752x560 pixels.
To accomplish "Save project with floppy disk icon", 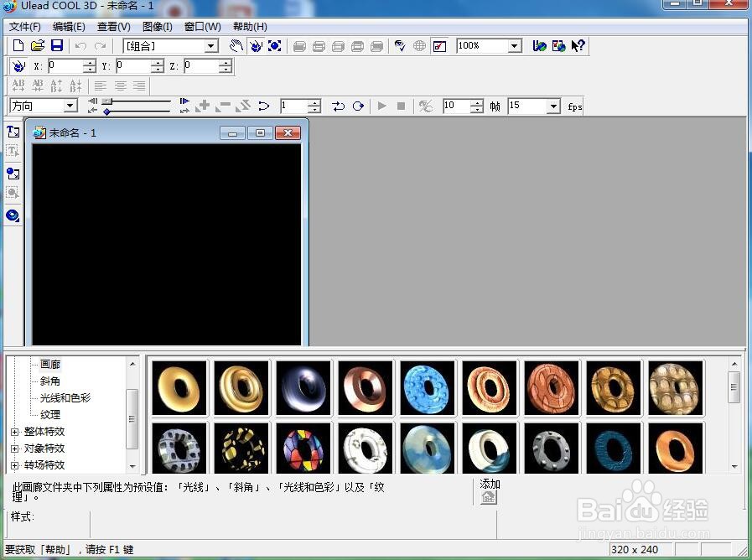I will click(x=57, y=46).
